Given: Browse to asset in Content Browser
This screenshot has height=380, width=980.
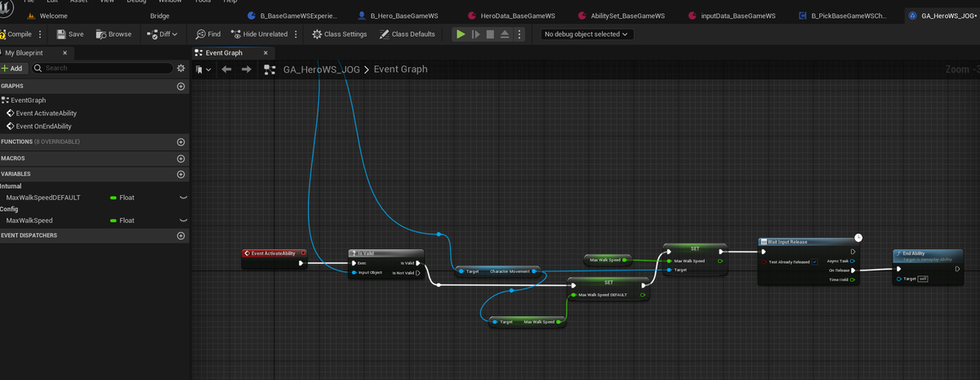Looking at the screenshot, I should click(114, 34).
